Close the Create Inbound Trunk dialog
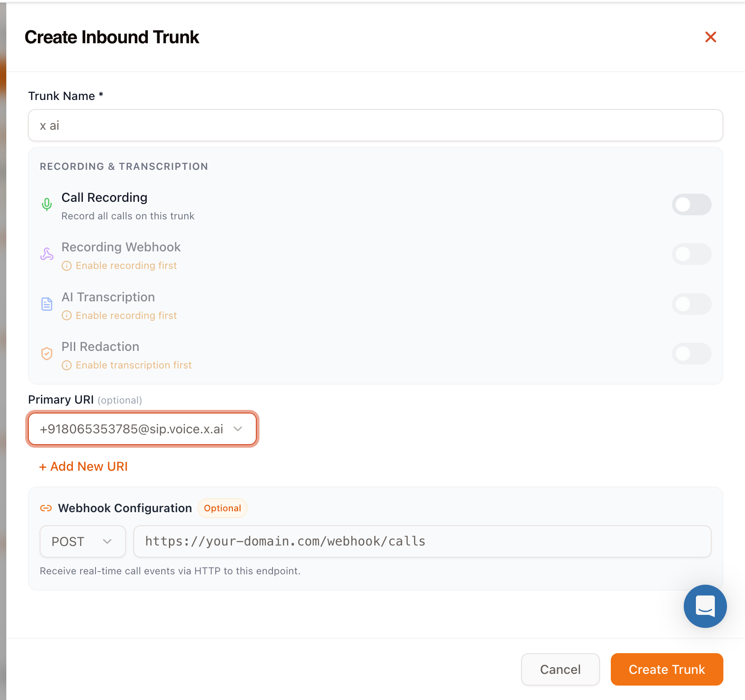This screenshot has width=745, height=700. click(x=710, y=37)
